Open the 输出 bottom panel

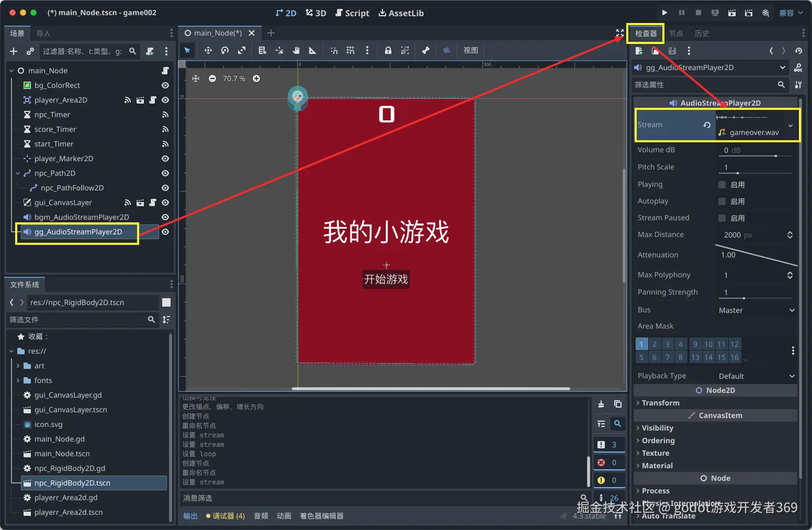pos(190,516)
